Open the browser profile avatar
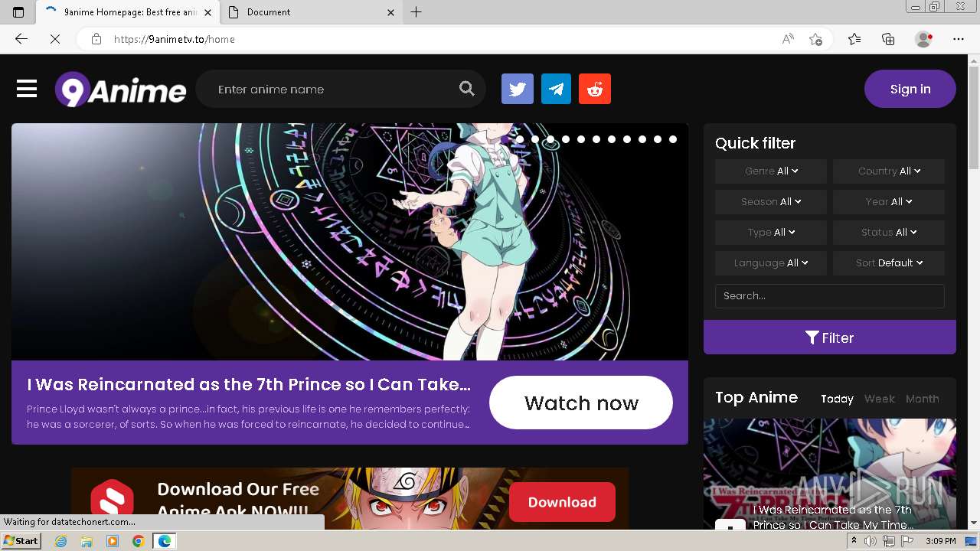This screenshot has height=551, width=980. coord(924,39)
